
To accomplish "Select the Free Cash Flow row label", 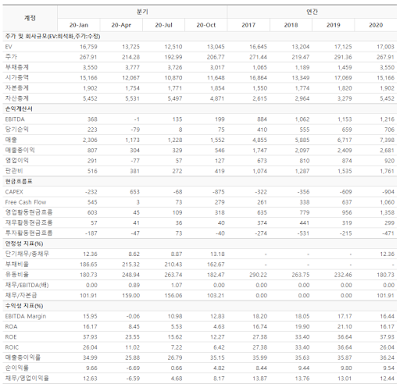I will (25, 202).
